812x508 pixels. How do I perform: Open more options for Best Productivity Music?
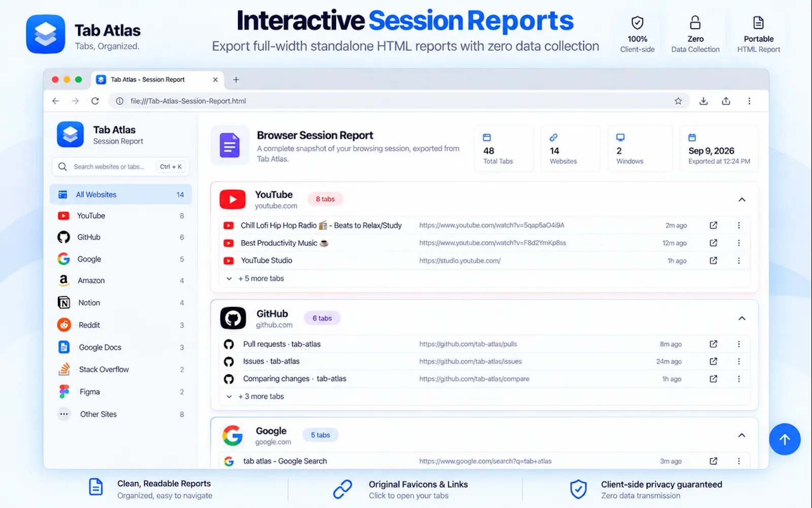point(739,243)
